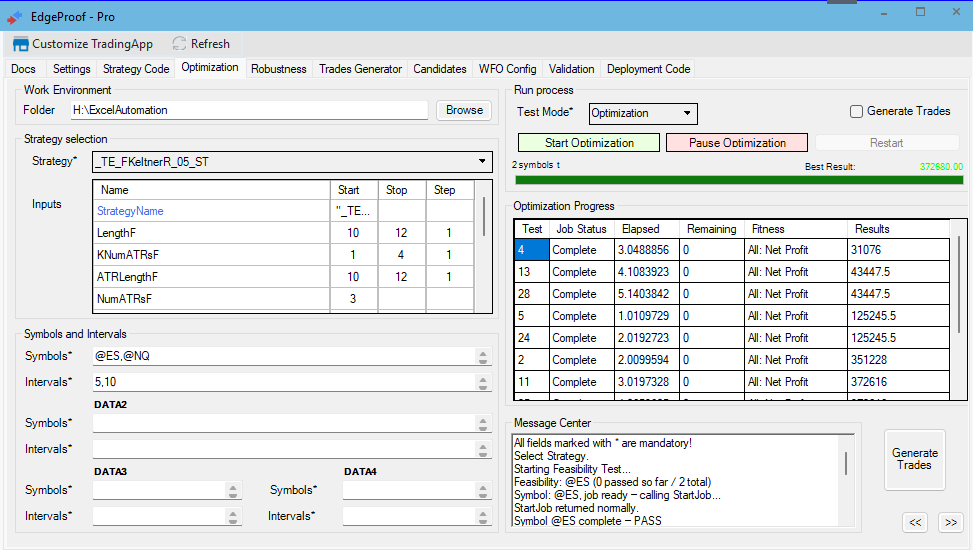
Task: Click the Restart button
Action: pos(886,143)
